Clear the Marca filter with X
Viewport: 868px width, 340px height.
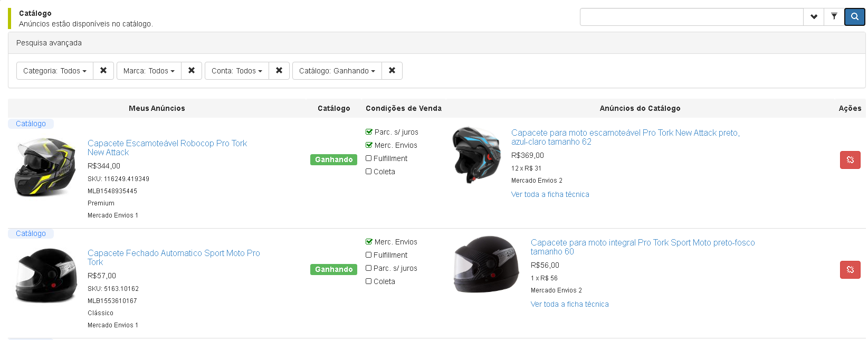coord(192,71)
